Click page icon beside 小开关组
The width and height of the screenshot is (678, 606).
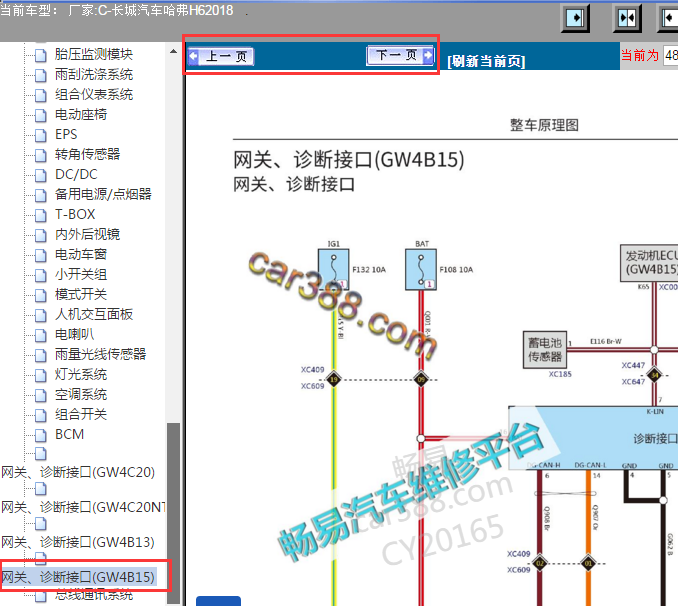(41, 275)
